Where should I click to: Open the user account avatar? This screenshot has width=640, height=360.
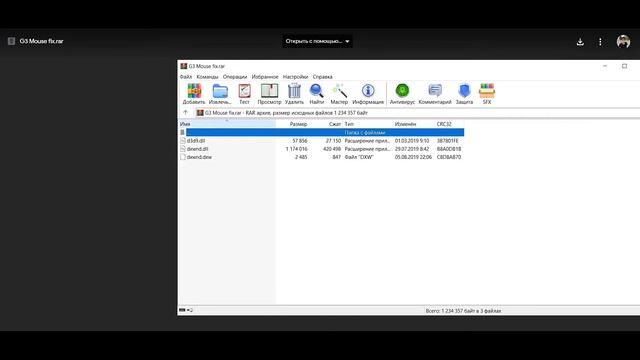(623, 41)
